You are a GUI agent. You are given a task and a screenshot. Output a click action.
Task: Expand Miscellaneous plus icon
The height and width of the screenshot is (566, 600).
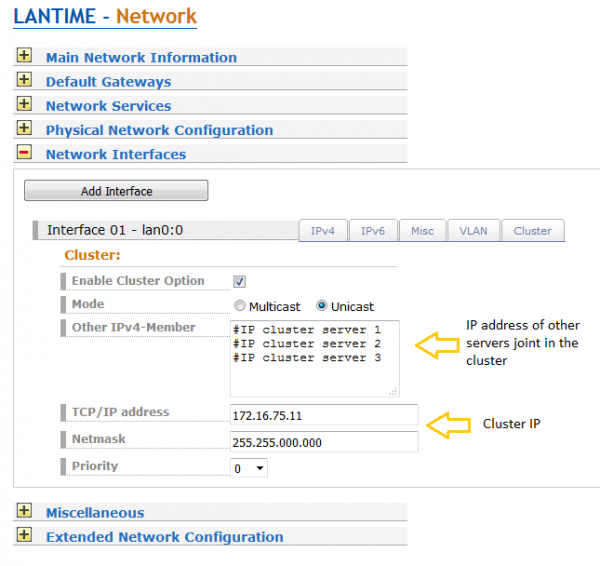coord(24,511)
